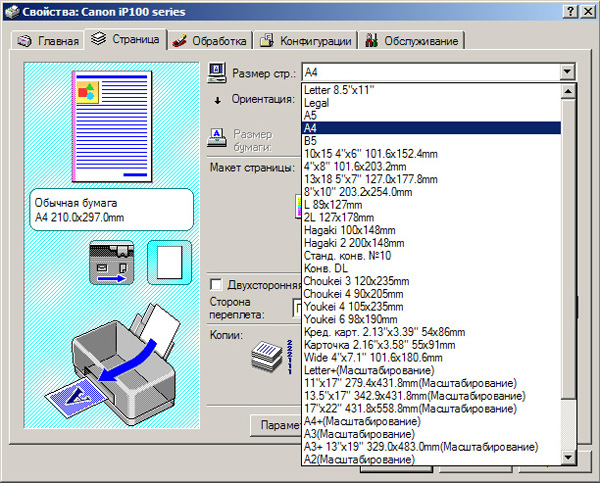600x483 pixels.
Task: Choose 8"x10" 203.2x254.0mm size
Action: [431, 192]
